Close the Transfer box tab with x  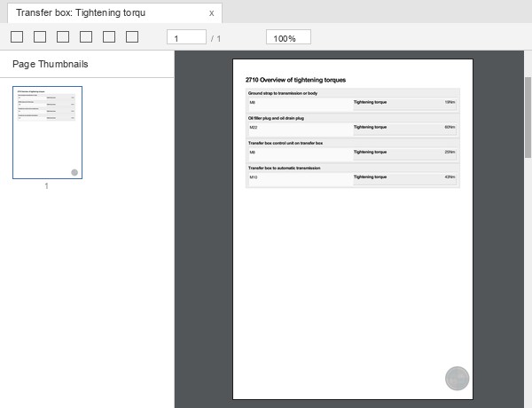[211, 13]
